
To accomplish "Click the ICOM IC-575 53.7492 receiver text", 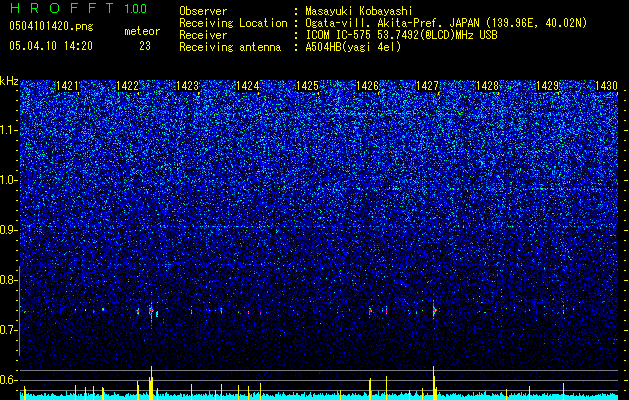I will (x=401, y=35).
